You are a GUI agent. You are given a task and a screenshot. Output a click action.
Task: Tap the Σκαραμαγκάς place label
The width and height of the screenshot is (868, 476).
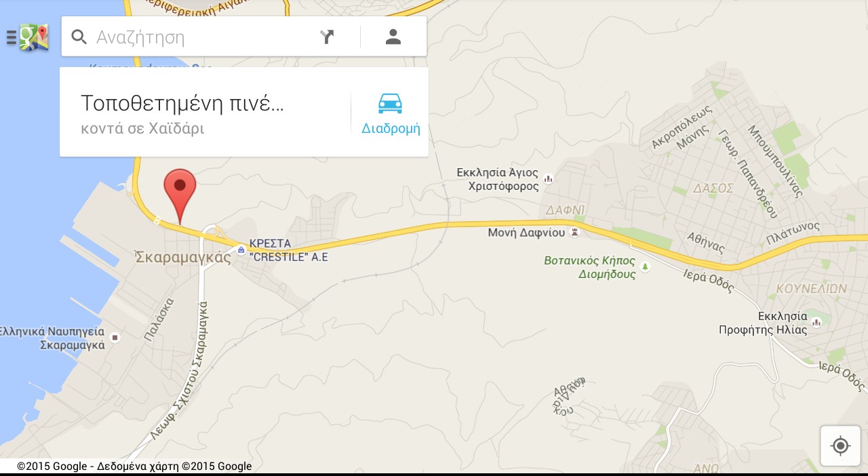(183, 258)
